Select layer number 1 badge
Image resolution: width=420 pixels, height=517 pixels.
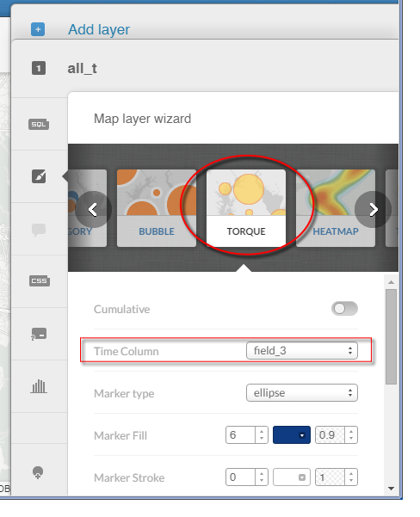point(39,68)
